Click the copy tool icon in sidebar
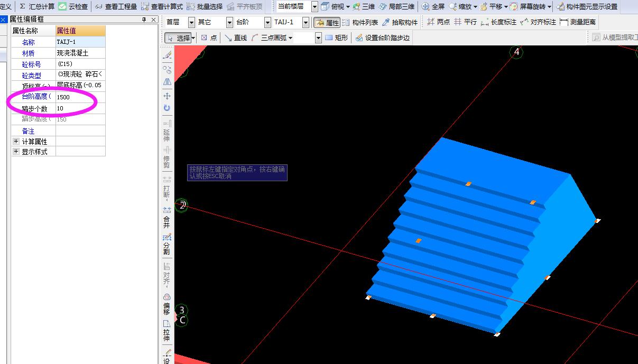The image size is (638, 364). pos(167,69)
